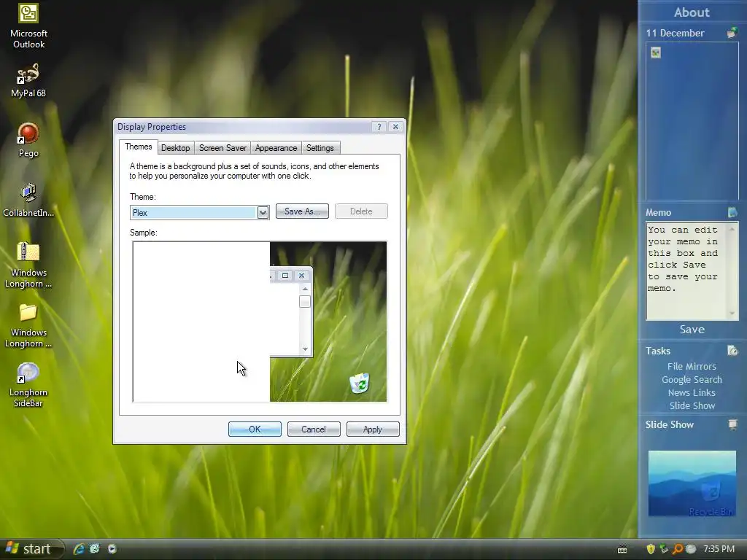Click the Tasks panel header icon
This screenshot has height=560, width=747.
(732, 351)
